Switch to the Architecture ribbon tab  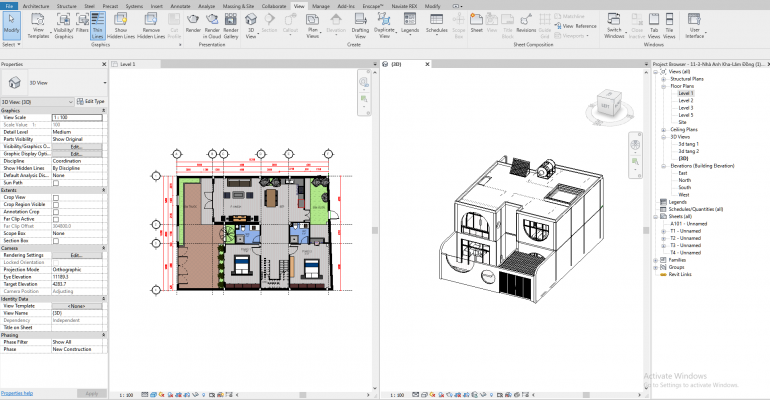35,5
